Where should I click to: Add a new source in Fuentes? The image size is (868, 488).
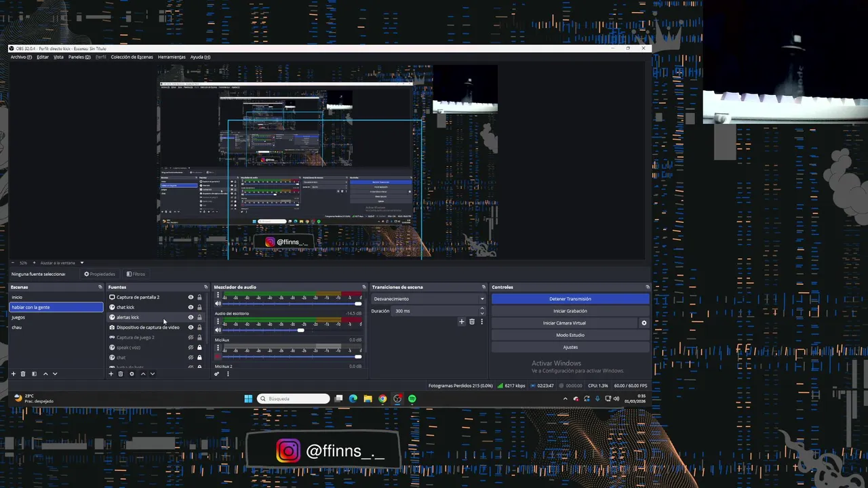(x=111, y=373)
